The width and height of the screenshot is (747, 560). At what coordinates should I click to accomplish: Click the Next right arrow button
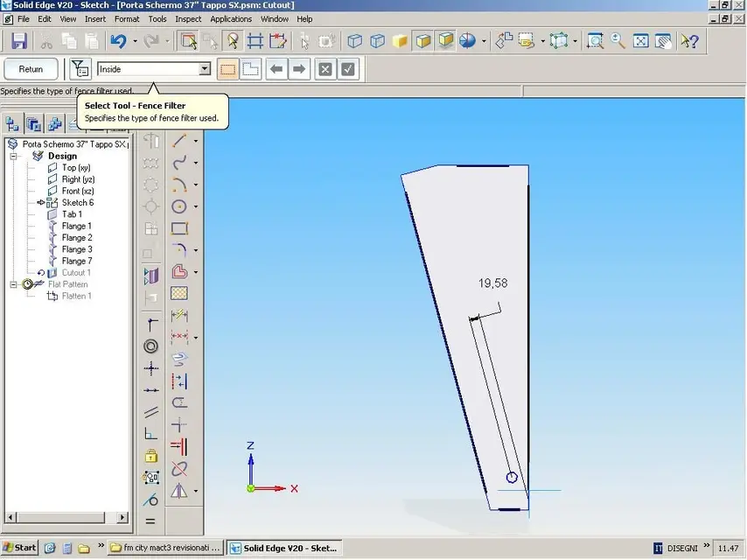[x=298, y=70]
